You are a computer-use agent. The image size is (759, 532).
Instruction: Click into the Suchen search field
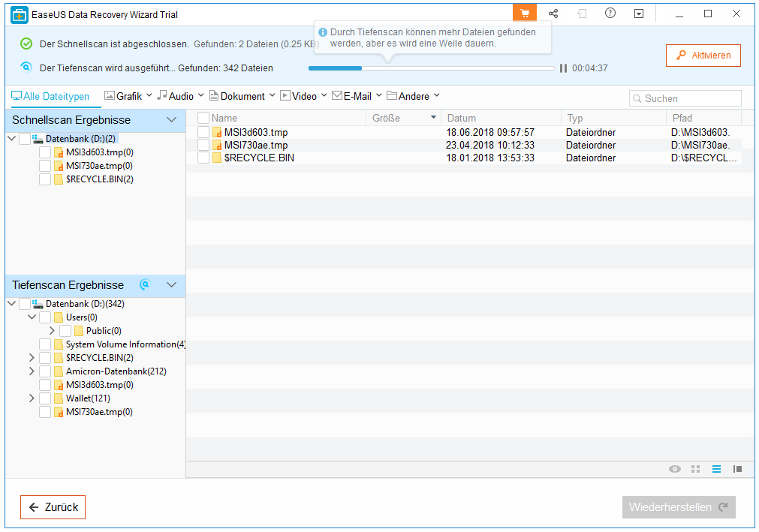pos(685,98)
